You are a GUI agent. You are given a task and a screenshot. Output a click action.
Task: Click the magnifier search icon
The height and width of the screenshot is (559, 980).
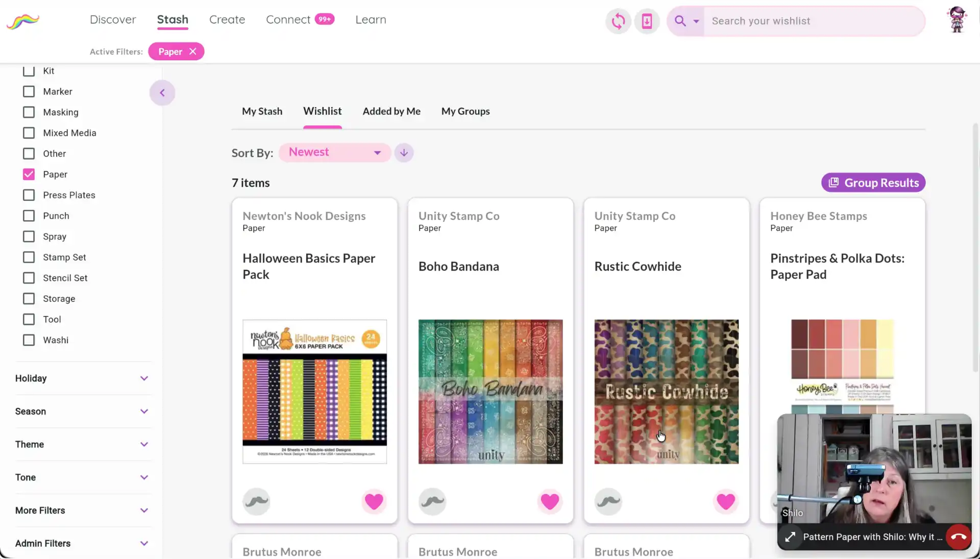680,21
